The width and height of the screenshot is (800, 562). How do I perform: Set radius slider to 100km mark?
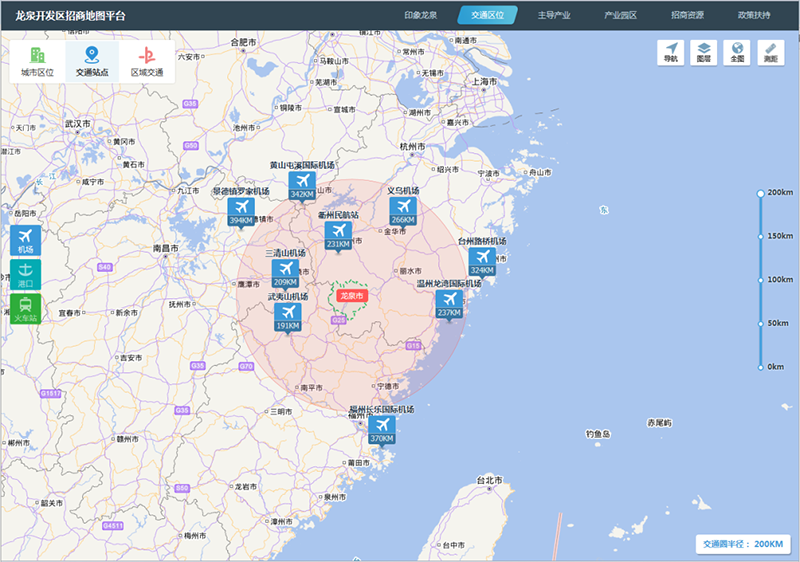[761, 280]
